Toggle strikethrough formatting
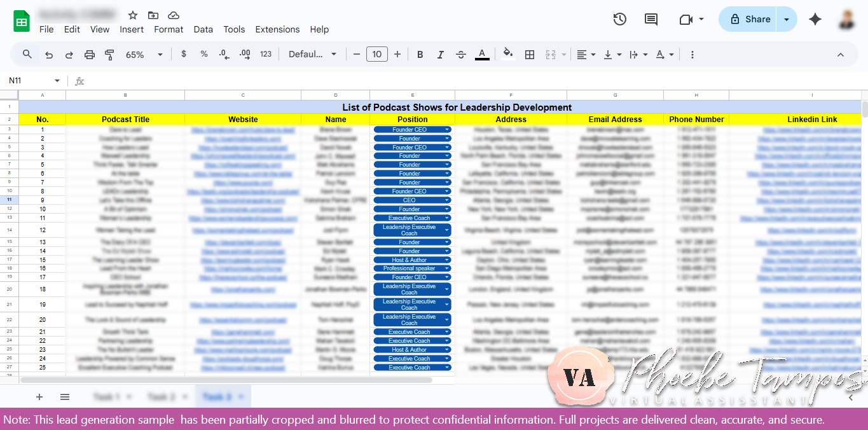Image resolution: width=868 pixels, height=430 pixels. [x=460, y=54]
